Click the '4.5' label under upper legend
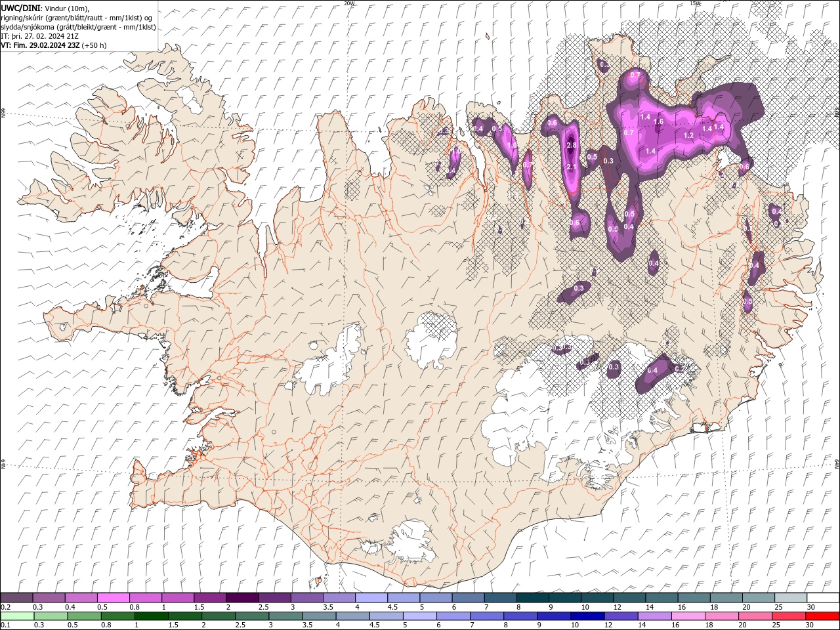Image resolution: width=840 pixels, height=630 pixels. 392,607
